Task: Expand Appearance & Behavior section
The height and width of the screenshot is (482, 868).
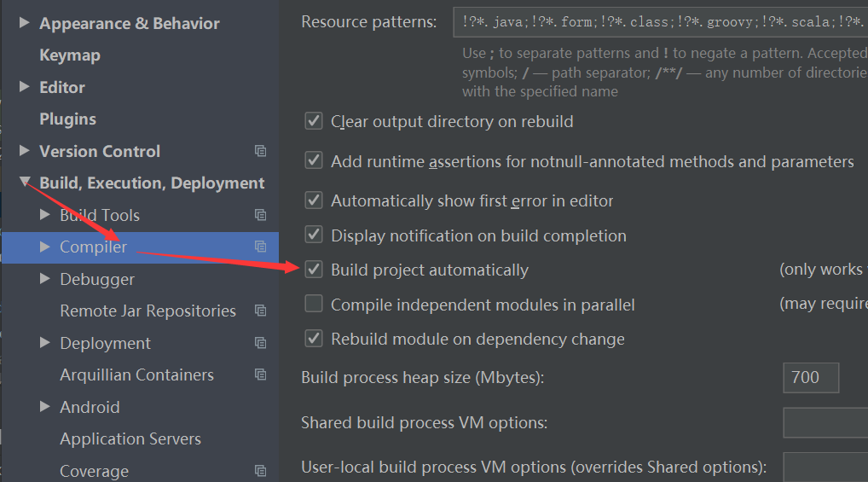Action: coord(24,23)
